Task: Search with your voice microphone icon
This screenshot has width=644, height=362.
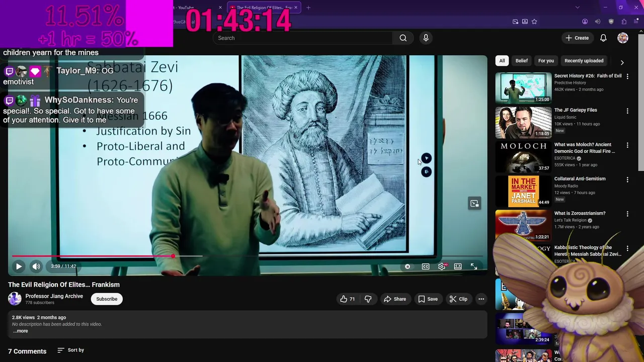Action: (x=426, y=38)
